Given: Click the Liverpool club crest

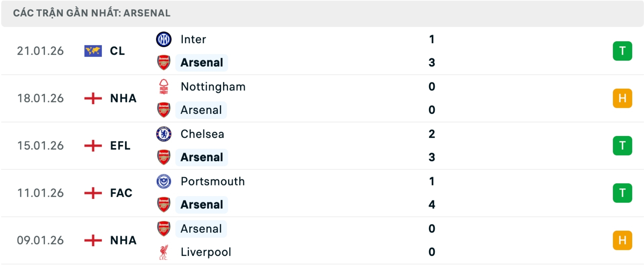Looking at the screenshot, I should coord(164,252).
